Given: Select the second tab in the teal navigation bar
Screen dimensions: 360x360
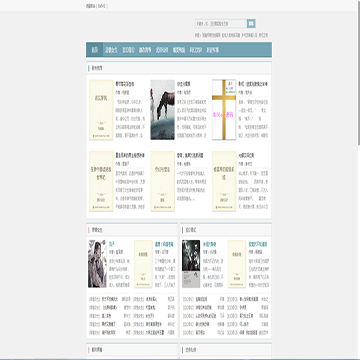Looking at the screenshot, I should pos(111,50).
